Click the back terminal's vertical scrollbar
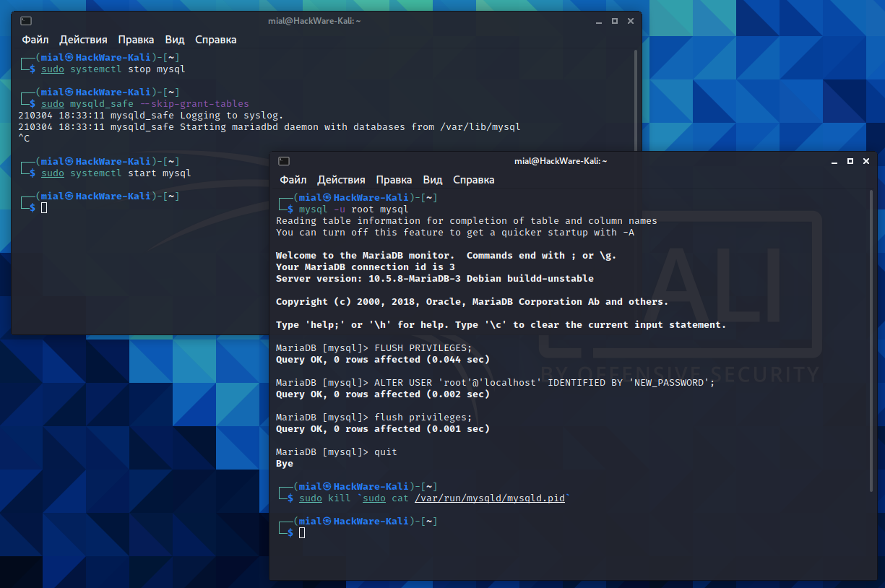This screenshot has width=885, height=588. coord(636,101)
